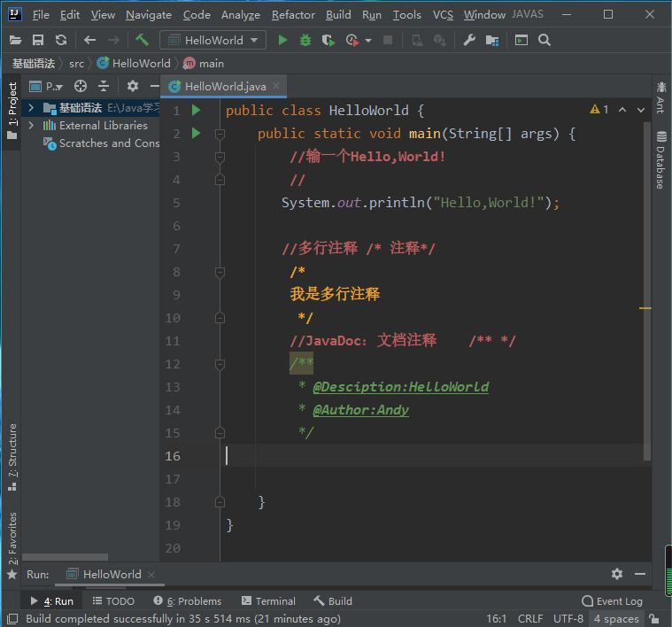This screenshot has width=672, height=627.
Task: Build project with the hammer icon
Action: pos(142,40)
